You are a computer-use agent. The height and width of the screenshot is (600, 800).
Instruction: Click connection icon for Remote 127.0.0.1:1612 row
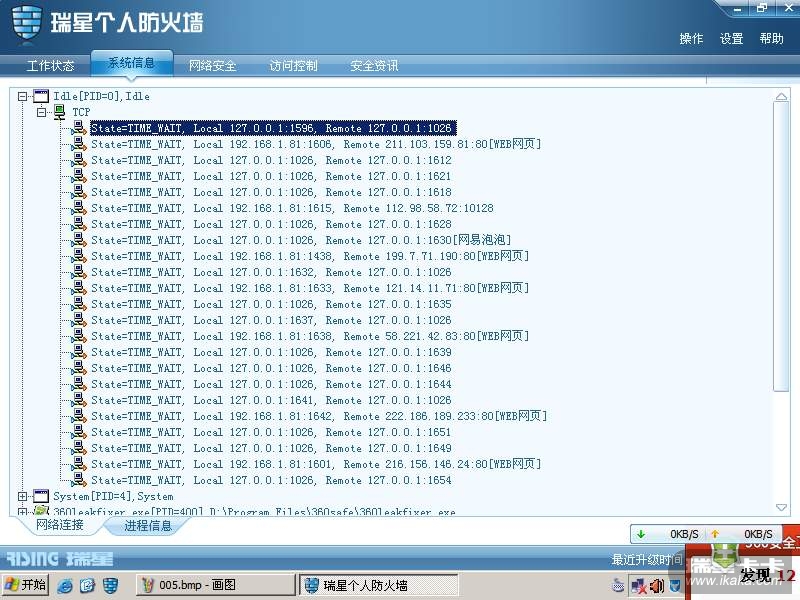click(x=79, y=160)
